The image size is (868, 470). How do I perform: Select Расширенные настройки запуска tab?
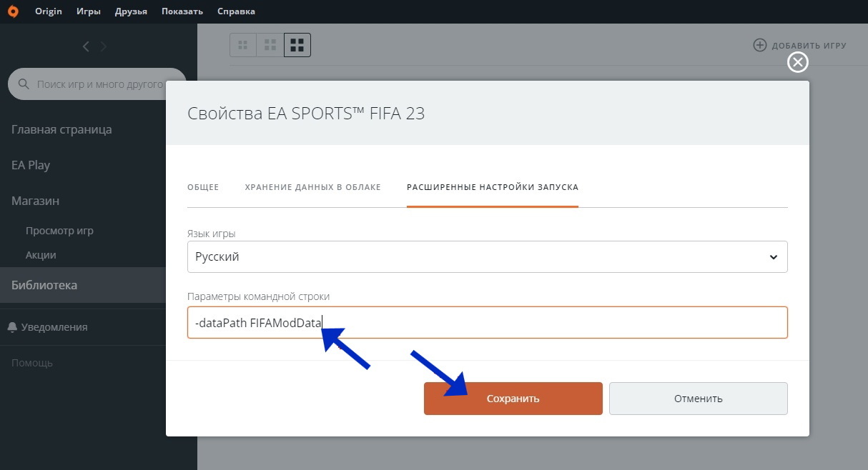coord(493,187)
